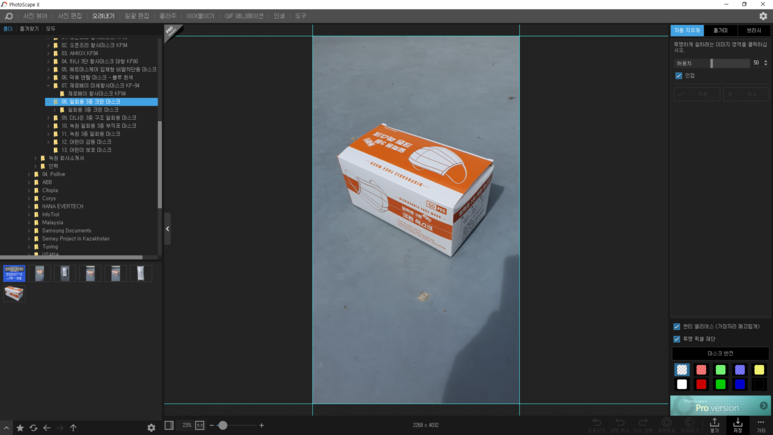Click the PRO ribbon badge on canvas corner
The height and width of the screenshot is (435, 773).
coord(171,32)
